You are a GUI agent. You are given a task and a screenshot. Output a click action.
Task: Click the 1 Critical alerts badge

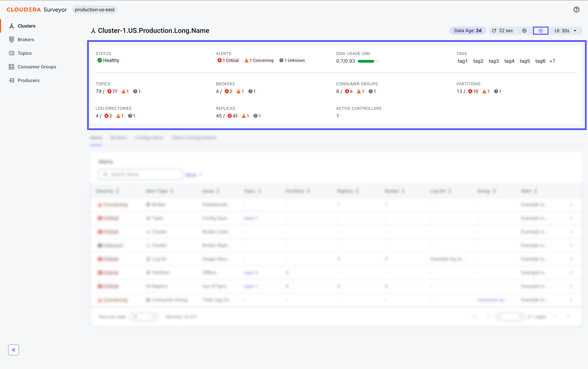point(228,60)
